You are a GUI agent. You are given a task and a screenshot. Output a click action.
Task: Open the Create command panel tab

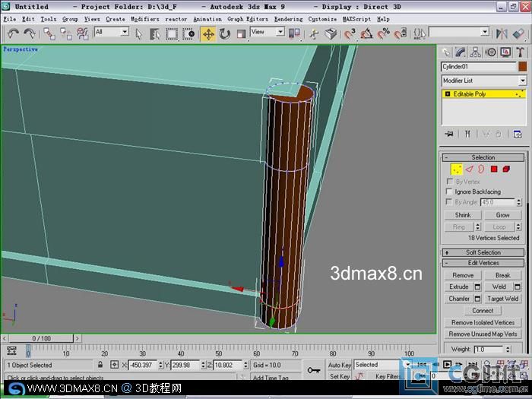[446, 52]
